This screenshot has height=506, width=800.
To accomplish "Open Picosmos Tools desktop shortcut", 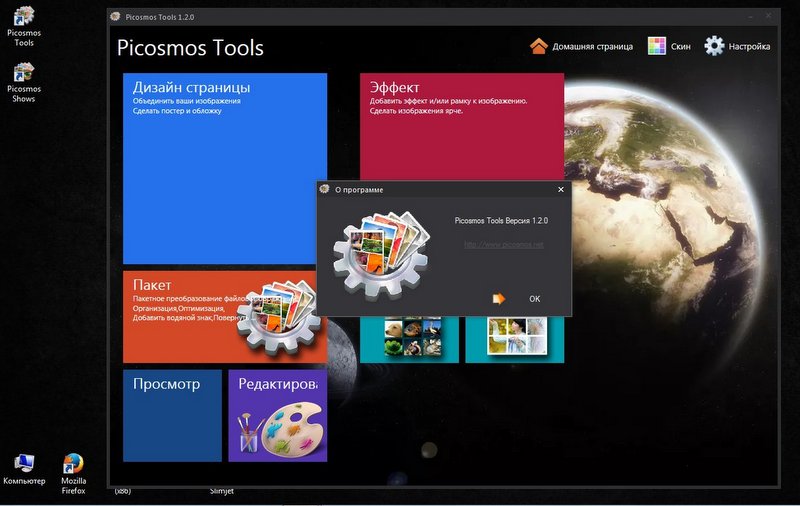I will click(24, 27).
